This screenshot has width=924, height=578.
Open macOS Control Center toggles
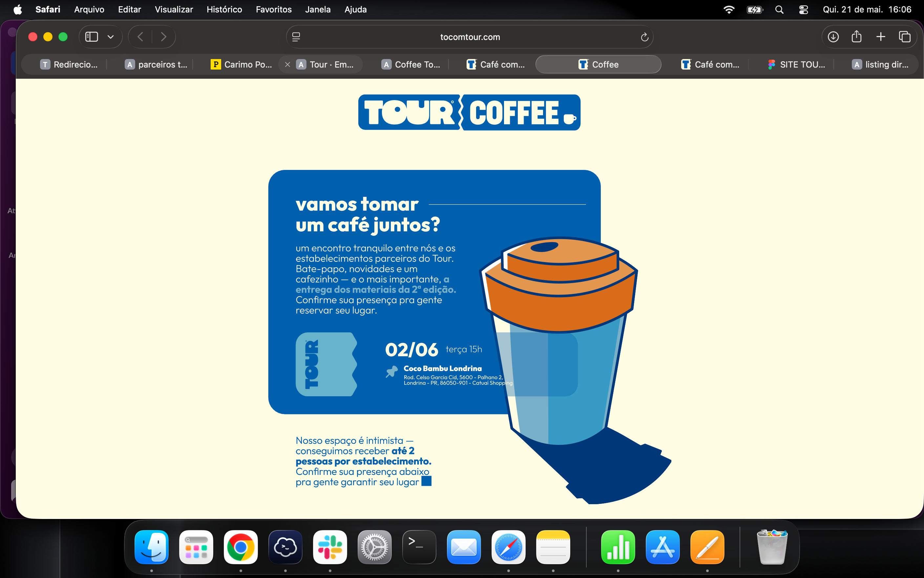pos(803,10)
